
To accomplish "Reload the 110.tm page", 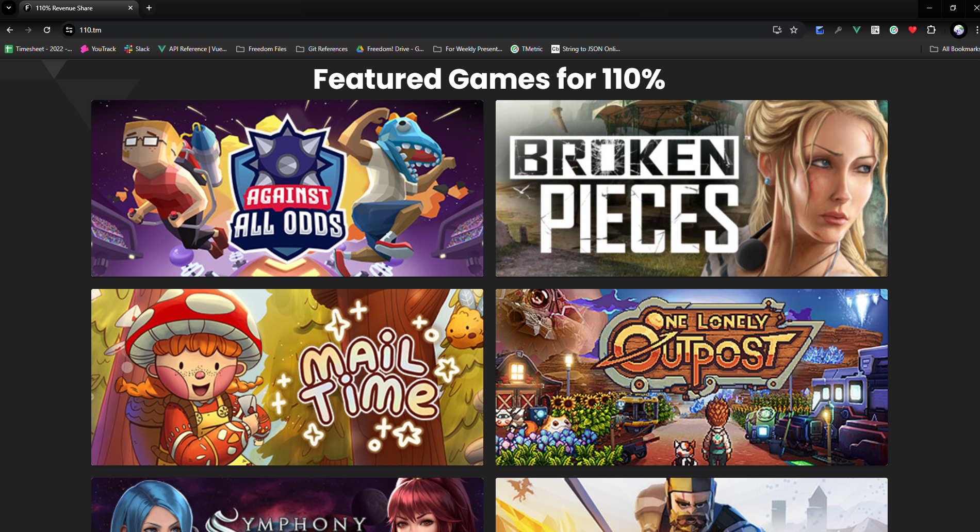I will tap(47, 30).
